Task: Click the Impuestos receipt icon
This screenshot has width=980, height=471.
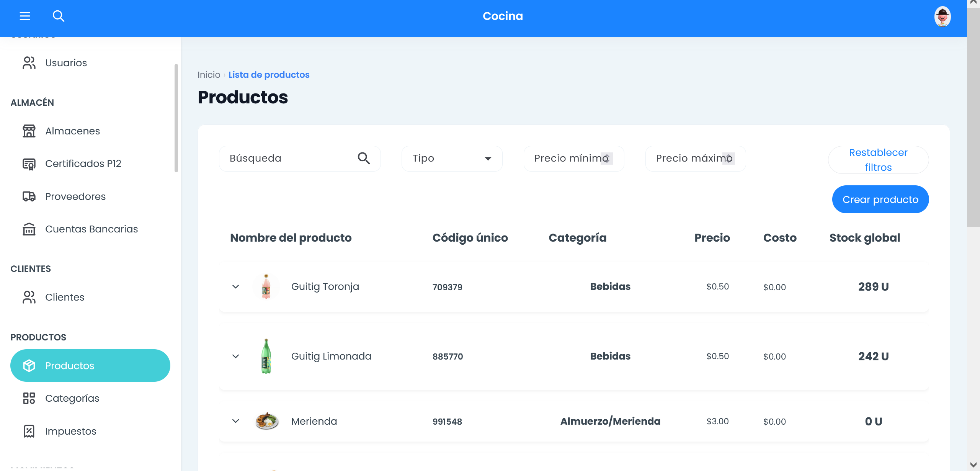Action: pos(29,431)
